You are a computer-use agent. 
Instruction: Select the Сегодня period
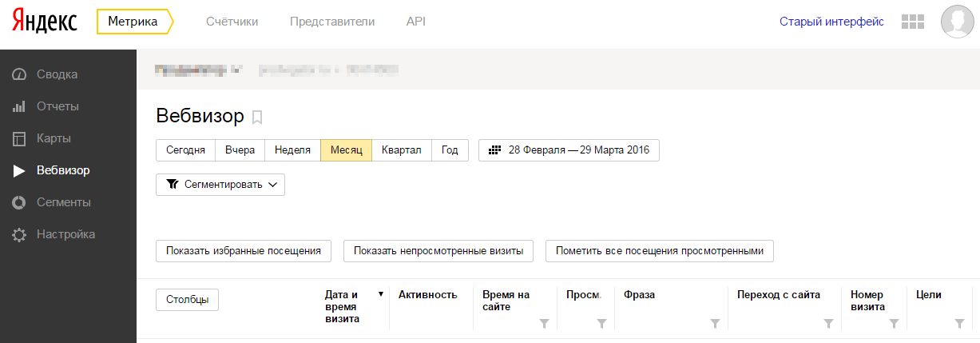(185, 150)
